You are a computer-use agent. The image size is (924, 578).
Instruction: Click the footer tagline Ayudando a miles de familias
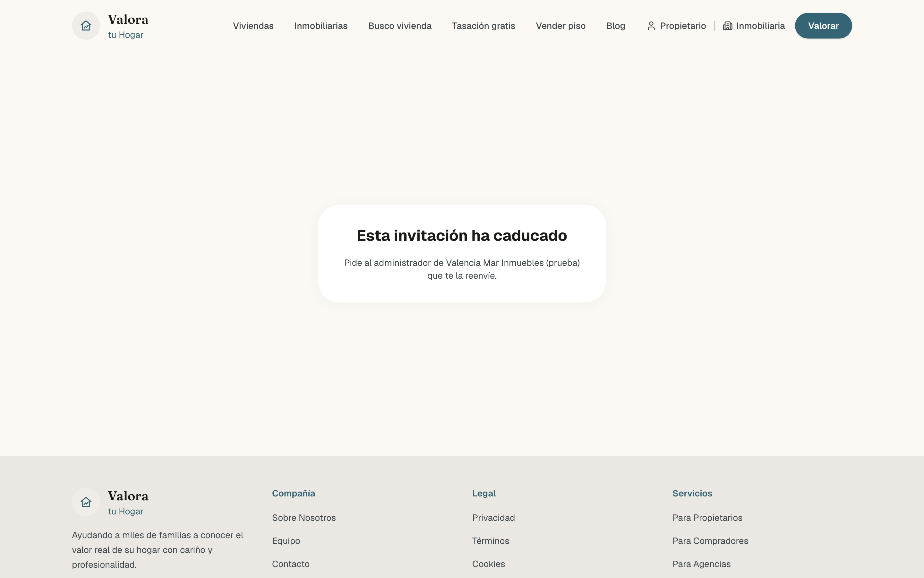157,550
